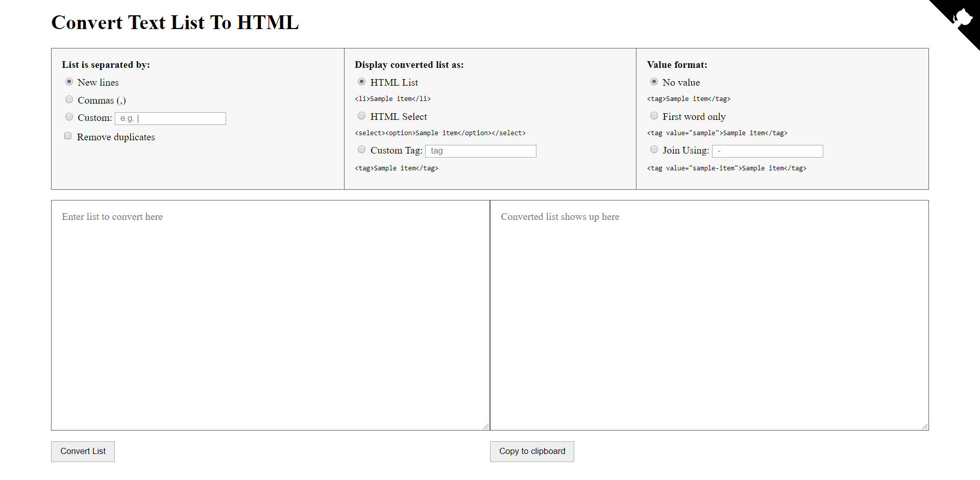Click the resize handle of the input textarea
The height and width of the screenshot is (480, 980).
coord(486,426)
